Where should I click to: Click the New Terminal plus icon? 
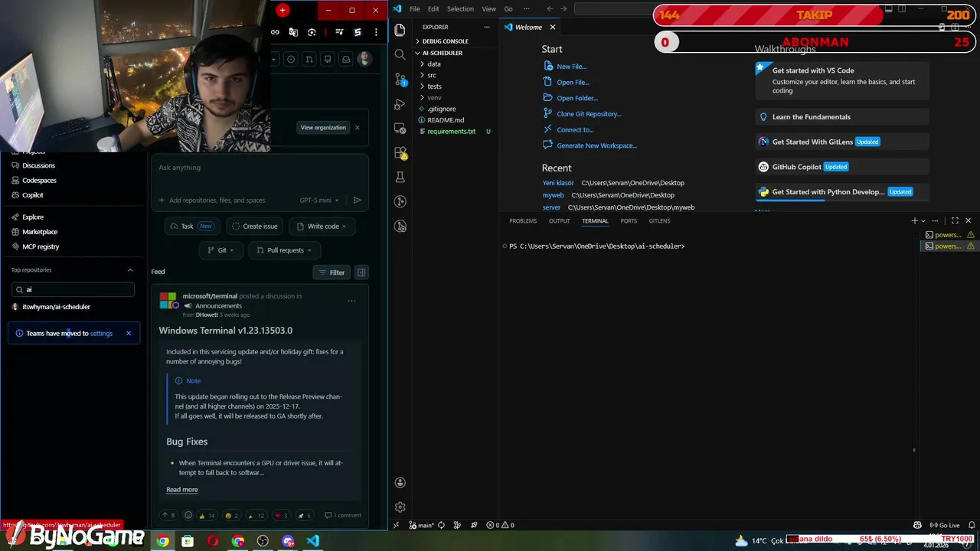[914, 220]
